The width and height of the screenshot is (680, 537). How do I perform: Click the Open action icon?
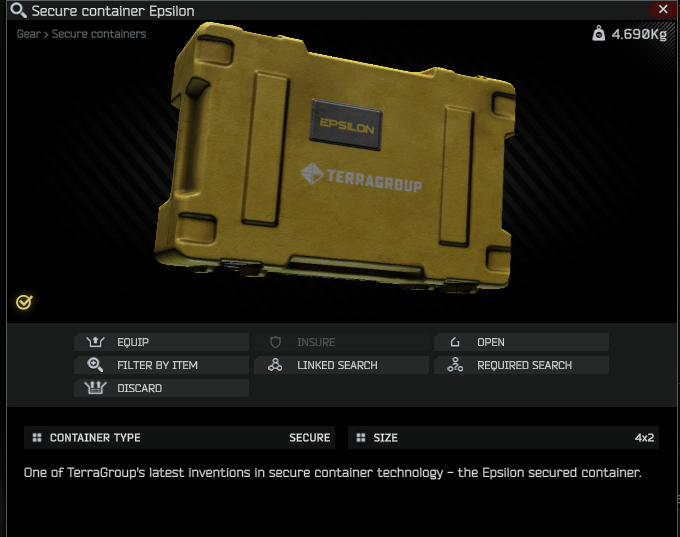[455, 342]
